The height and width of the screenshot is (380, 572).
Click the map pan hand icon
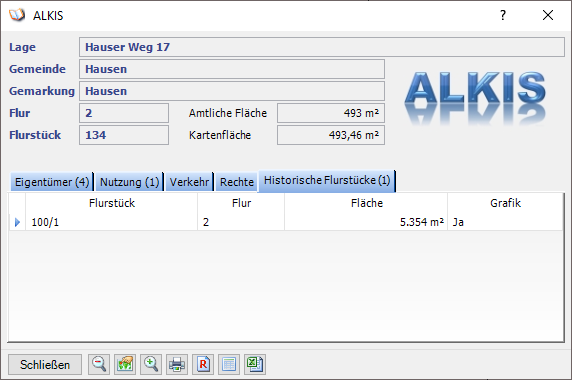(125, 364)
